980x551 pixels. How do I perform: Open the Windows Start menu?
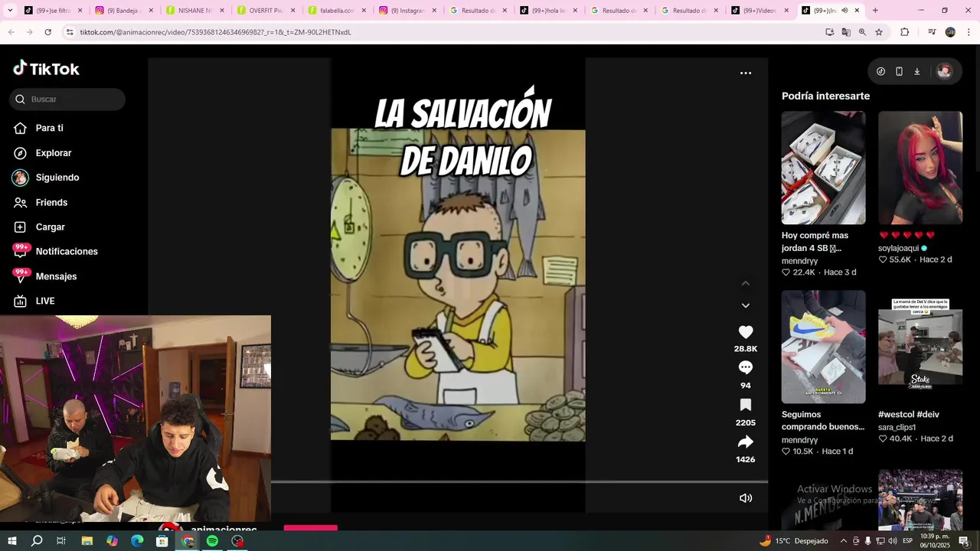11,541
